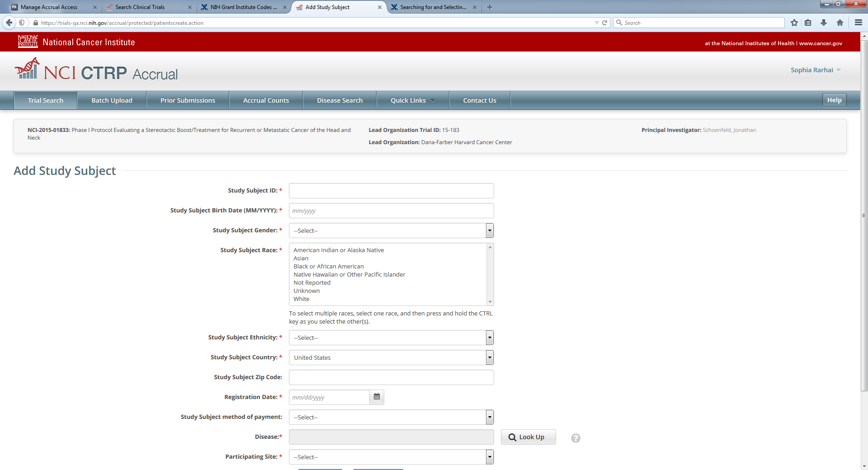Click the Help button
Viewport: 868px width, 470px height.
834,100
